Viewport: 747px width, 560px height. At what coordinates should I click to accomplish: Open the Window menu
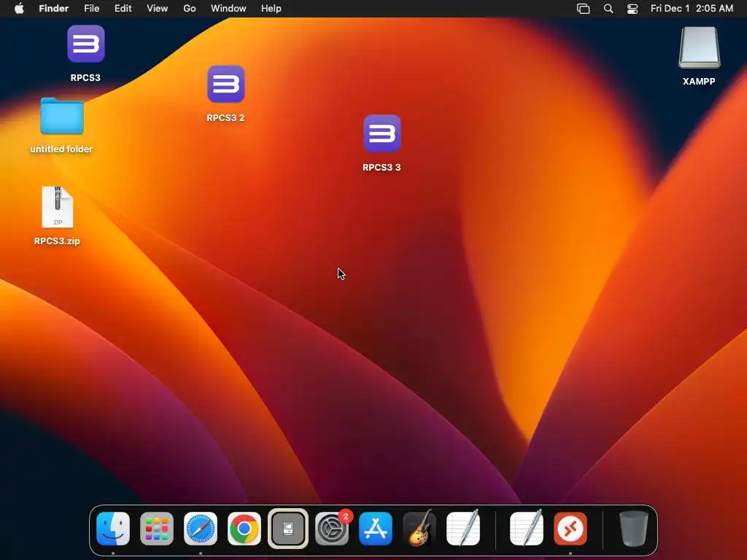coord(228,8)
